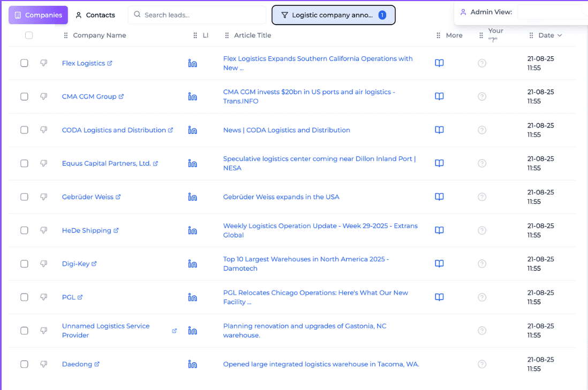Sort by the Date column arrow

(x=560, y=35)
